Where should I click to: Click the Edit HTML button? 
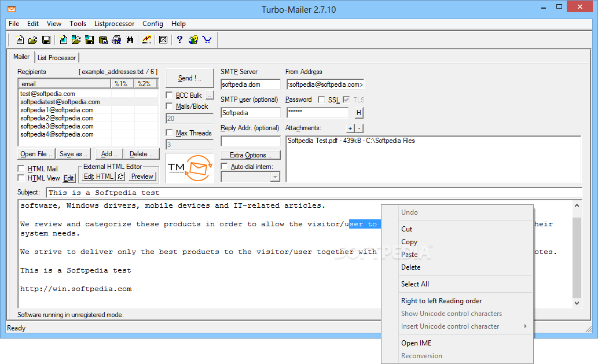[99, 177]
